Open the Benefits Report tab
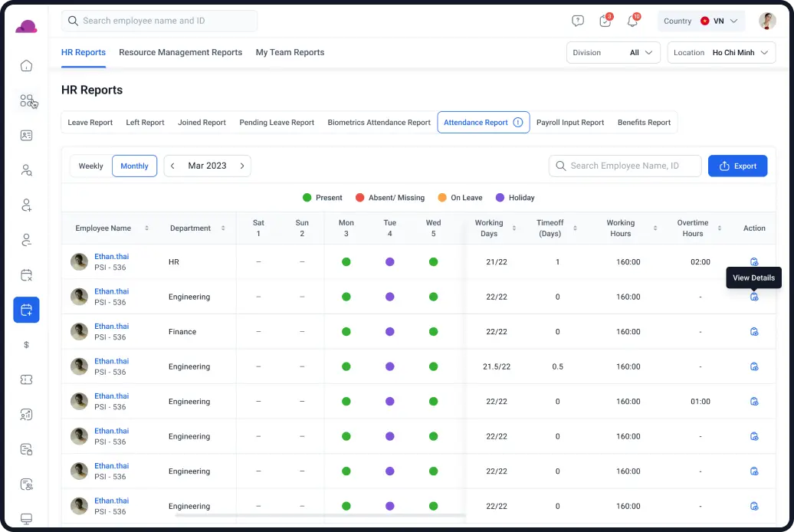 (x=644, y=122)
